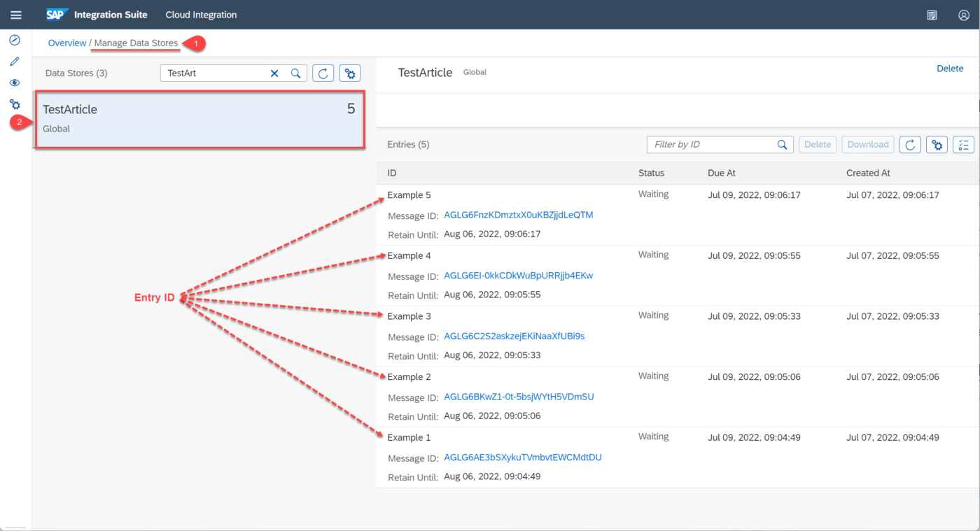
Task: Open the notifications panel icon in header
Action: [x=932, y=15]
